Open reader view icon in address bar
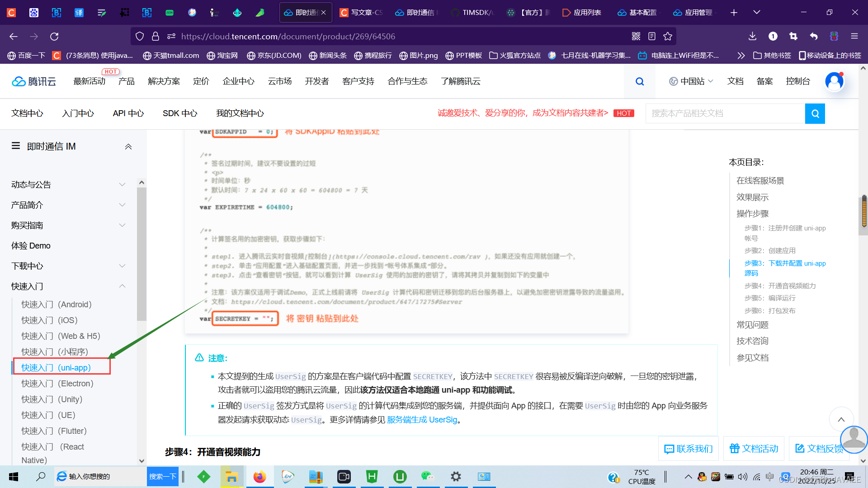The width and height of the screenshot is (868, 488). coord(652,36)
